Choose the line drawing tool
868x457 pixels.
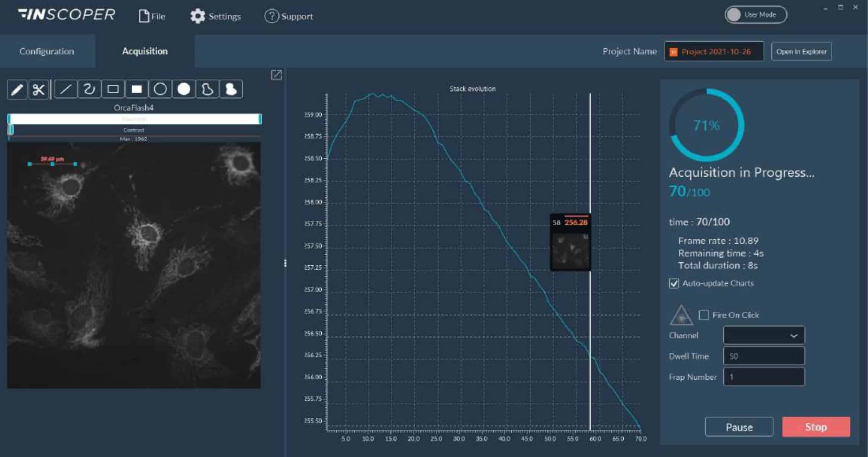(x=66, y=90)
